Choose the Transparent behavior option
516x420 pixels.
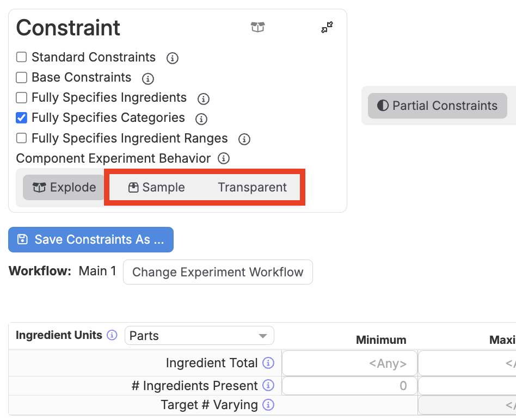[x=252, y=188]
